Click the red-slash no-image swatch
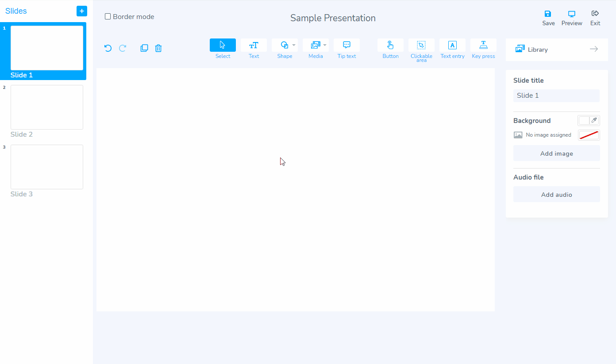This screenshot has height=364, width=616. pos(589,135)
